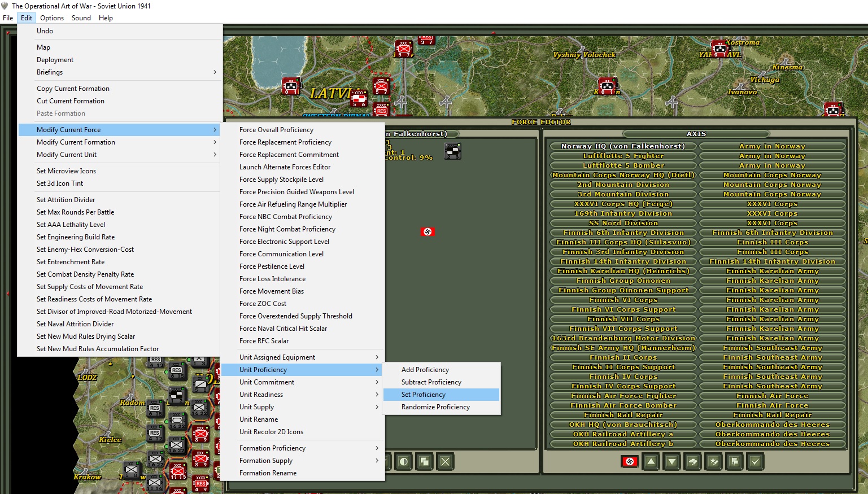This screenshot has height=494, width=868.
Task: Expand the Formation Supply submenu arrow
Action: pyautogui.click(x=377, y=461)
